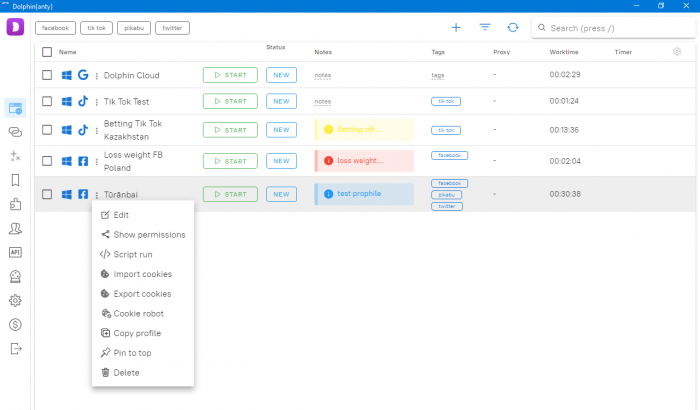Open the filter icon in top toolbar
Screen dimensions: 700x410
pyautogui.click(x=485, y=28)
